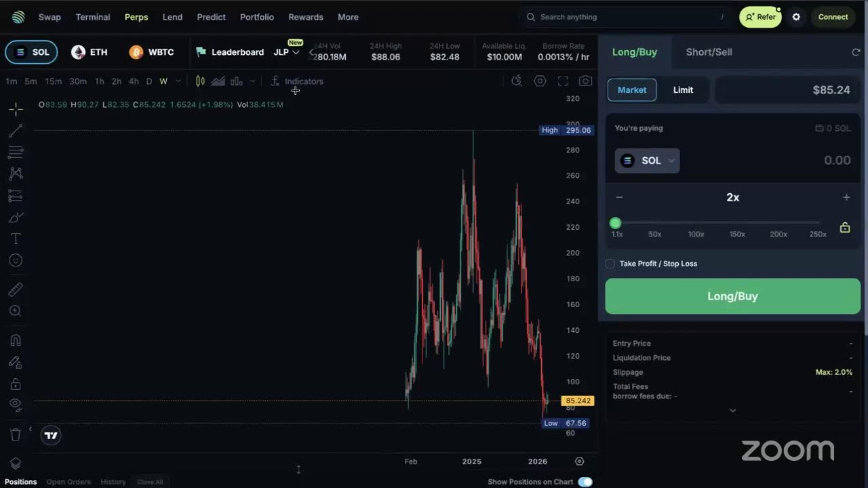
Task: Open the Swap page
Action: tap(50, 17)
